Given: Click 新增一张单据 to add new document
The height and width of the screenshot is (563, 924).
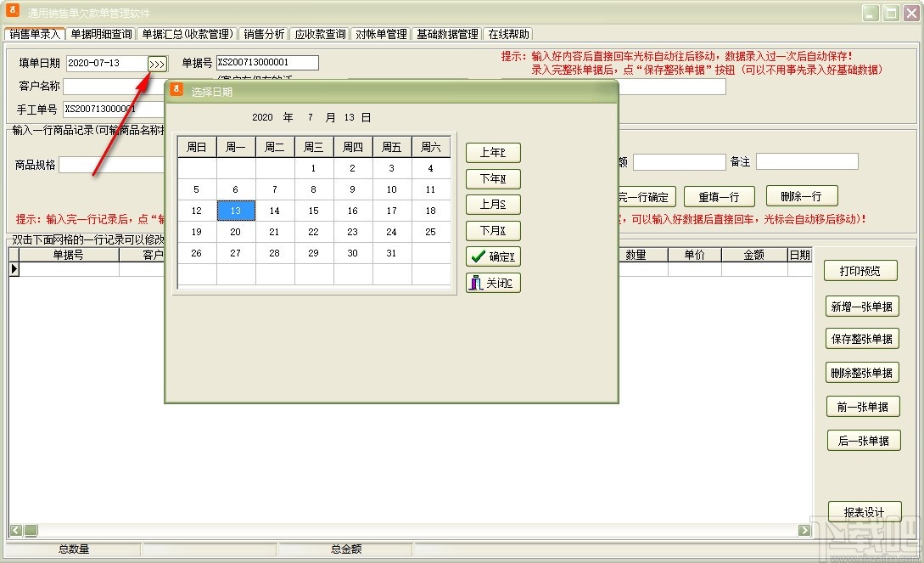Looking at the screenshot, I should [862, 306].
